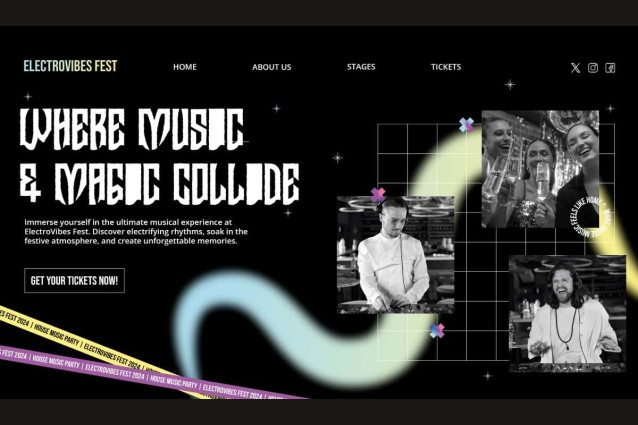Open the photo of the bearded smiling man
Screen dimensions: 638x425
pyautogui.click(x=566, y=312)
